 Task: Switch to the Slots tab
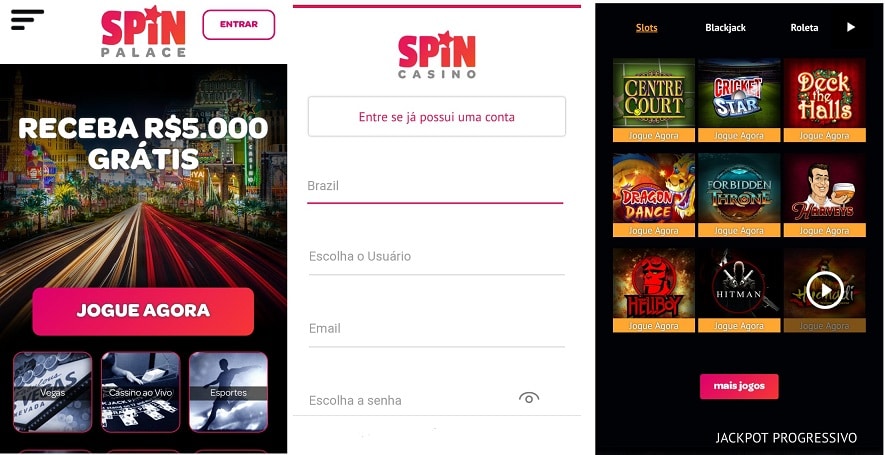646,28
